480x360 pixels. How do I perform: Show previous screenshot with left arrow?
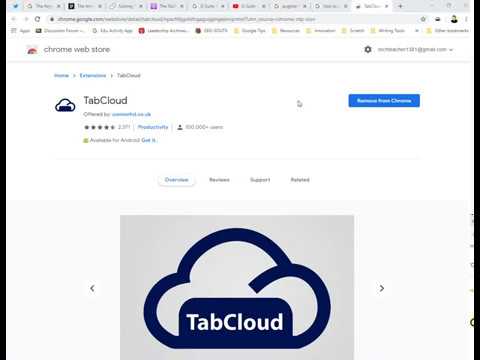click(x=92, y=288)
